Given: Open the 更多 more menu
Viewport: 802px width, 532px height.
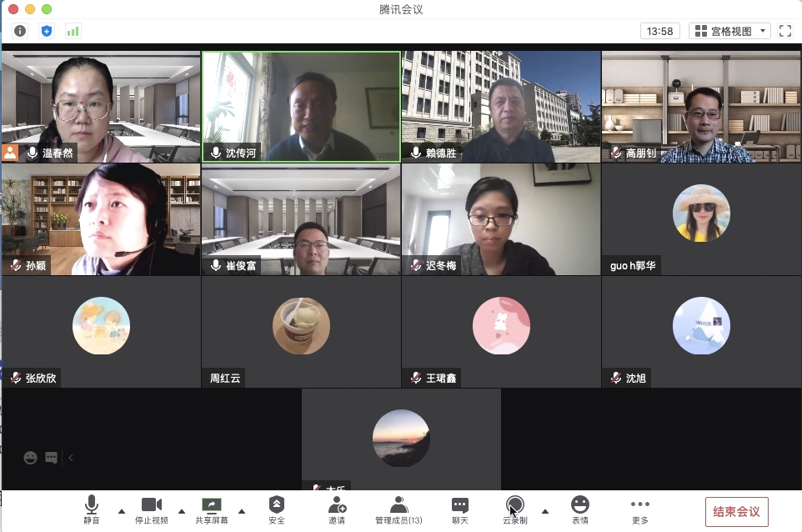Looking at the screenshot, I should [x=640, y=509].
